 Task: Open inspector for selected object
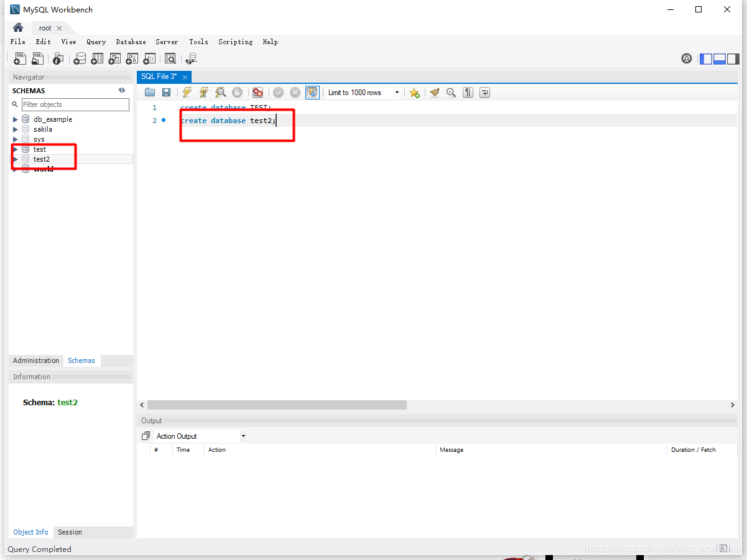click(58, 58)
